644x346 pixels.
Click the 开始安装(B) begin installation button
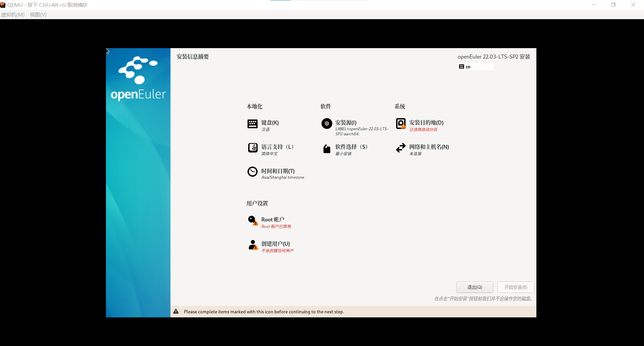[x=516, y=287]
